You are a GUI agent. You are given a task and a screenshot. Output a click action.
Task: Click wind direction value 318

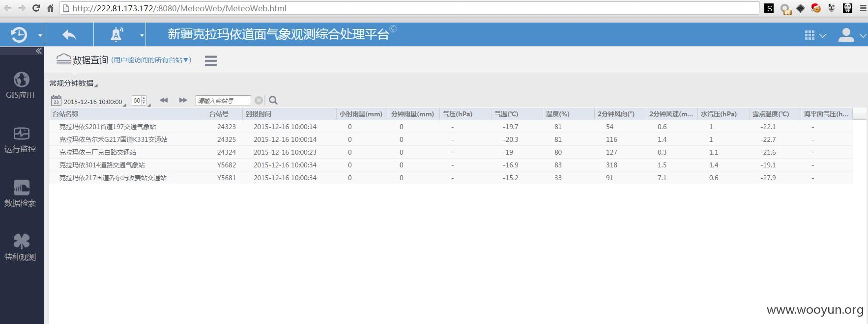click(611, 165)
